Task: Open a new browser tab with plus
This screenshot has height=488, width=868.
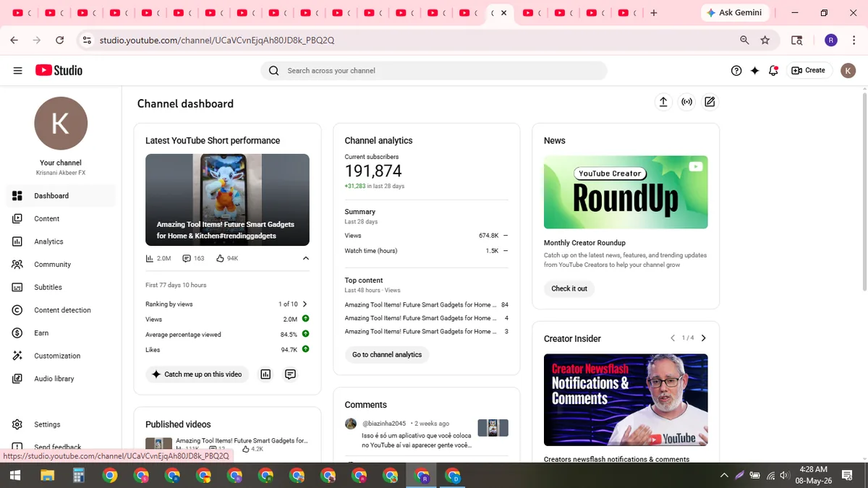Action: (654, 13)
